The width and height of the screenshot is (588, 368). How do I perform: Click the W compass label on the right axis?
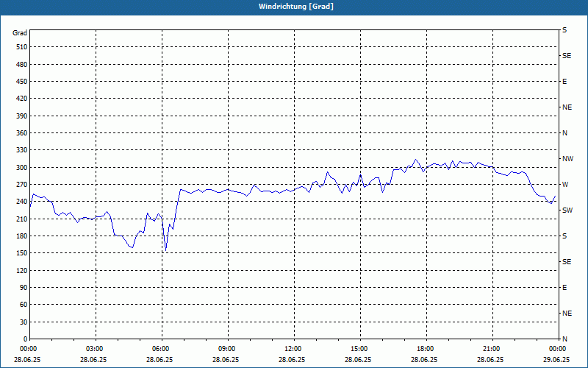pos(565,185)
